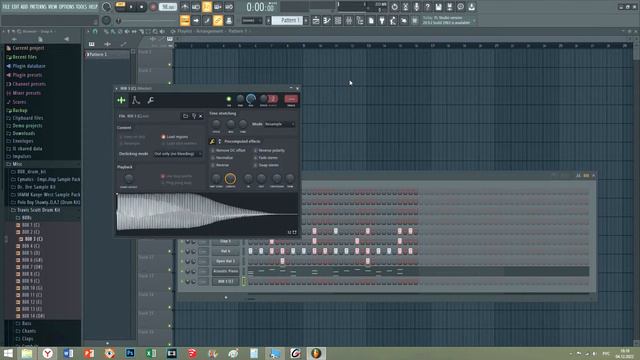Screen dimensions: 640x360
Task: Open the Declicking mode dropdown
Action: 178,154
